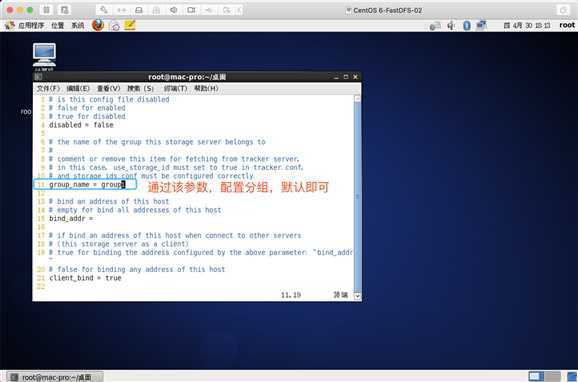
Task: Switch to first workspace in pager
Action: pyautogui.click(x=536, y=376)
